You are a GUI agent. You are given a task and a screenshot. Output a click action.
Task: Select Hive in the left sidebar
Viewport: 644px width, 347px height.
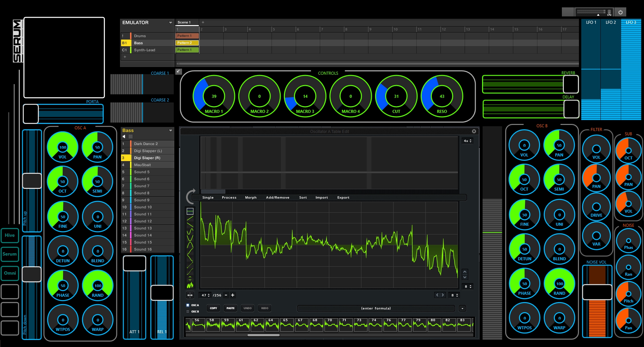(10, 235)
